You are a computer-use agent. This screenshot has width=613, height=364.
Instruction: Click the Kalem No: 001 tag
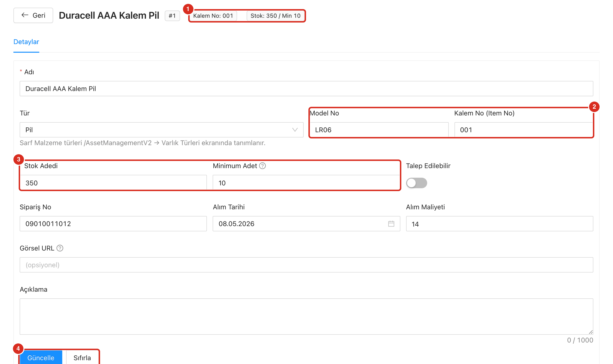pos(213,16)
